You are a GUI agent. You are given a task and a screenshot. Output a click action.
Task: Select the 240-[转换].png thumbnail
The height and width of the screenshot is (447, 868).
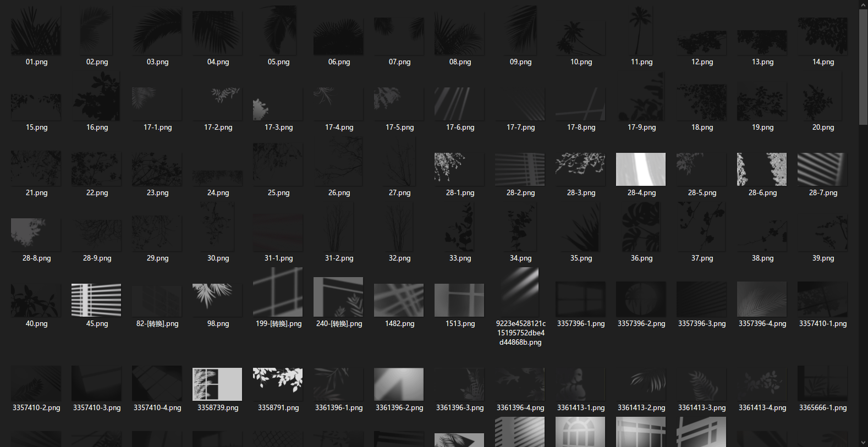[x=339, y=297]
